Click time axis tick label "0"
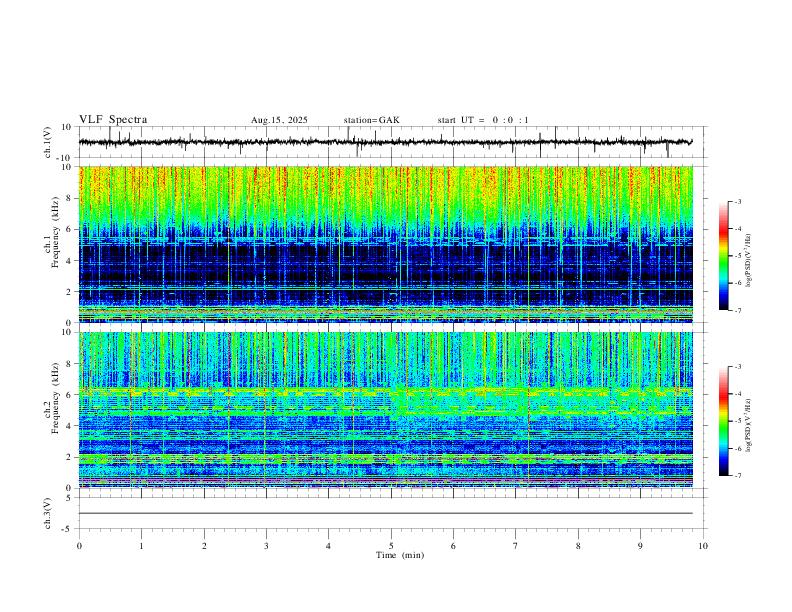 point(79,546)
